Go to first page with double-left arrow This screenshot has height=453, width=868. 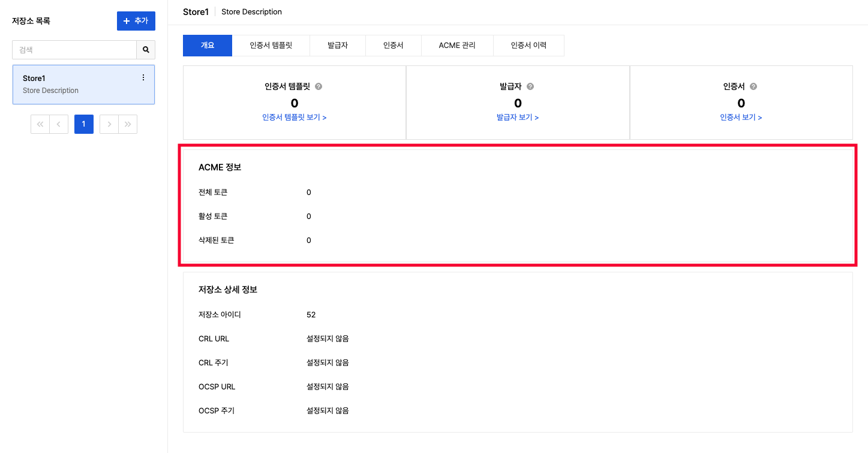[x=40, y=124]
